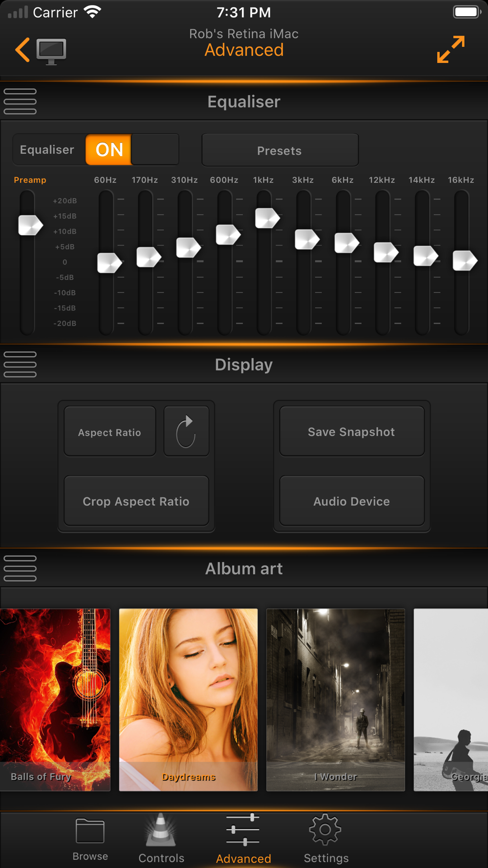This screenshot has height=868, width=488.
Task: Tap the Display section reorder handle
Action: 20,364
